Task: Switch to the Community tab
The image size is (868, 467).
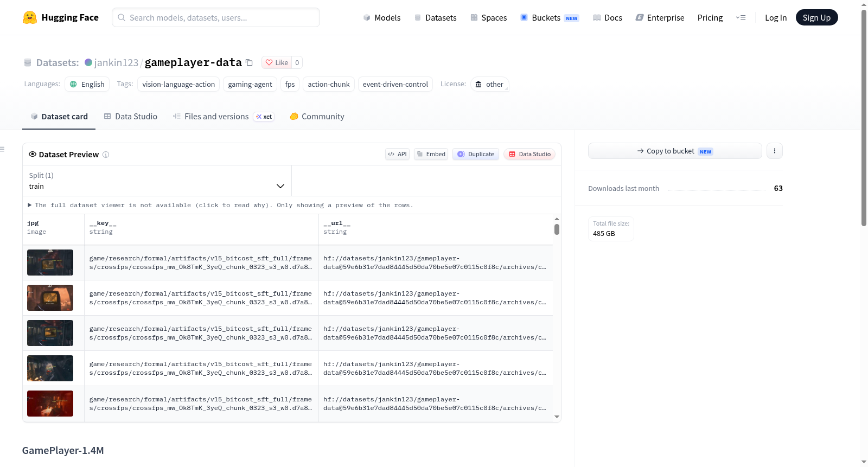Action: (317, 117)
